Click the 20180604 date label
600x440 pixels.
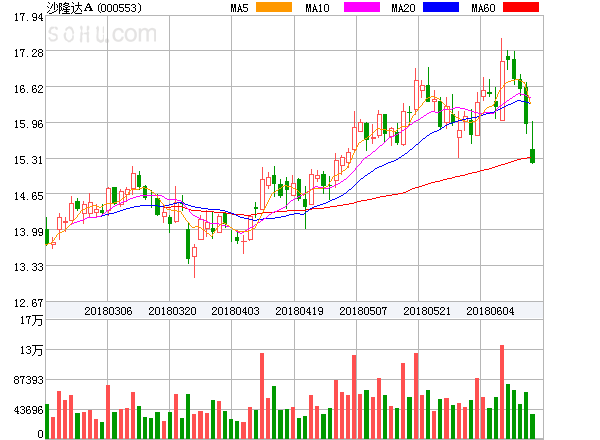pos(490,311)
